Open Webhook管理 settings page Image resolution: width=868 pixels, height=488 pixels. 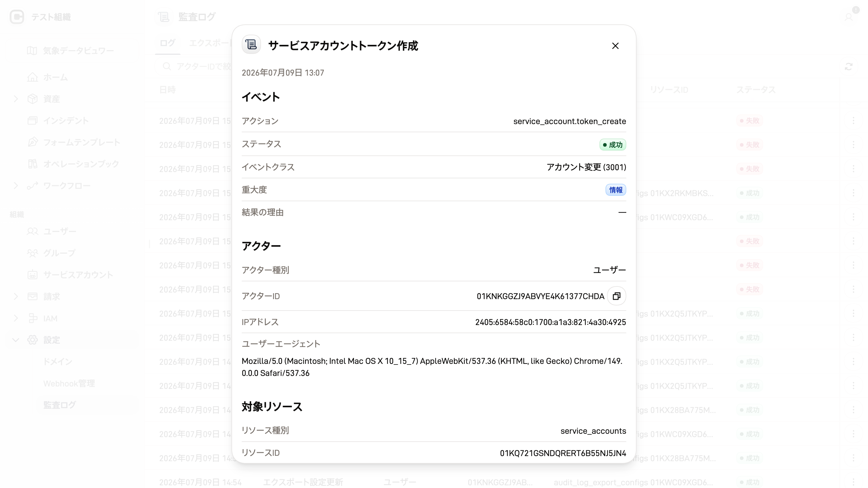69,383
